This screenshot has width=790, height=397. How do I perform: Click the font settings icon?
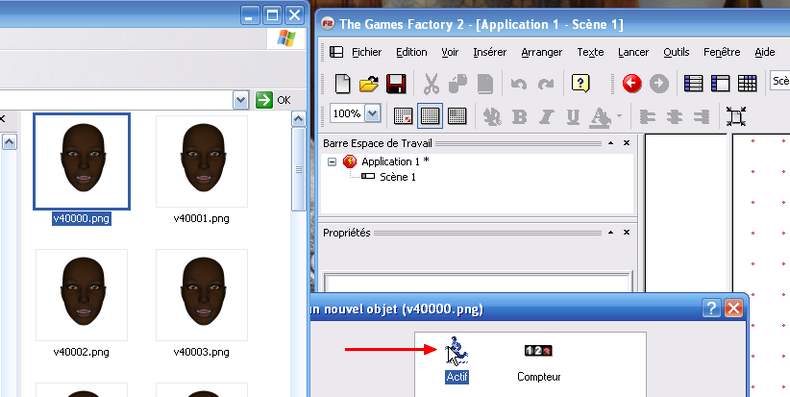coord(492,117)
